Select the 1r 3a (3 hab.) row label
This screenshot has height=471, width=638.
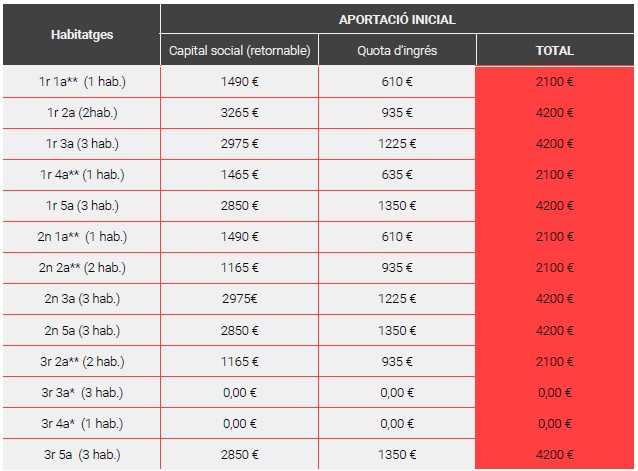click(x=82, y=144)
